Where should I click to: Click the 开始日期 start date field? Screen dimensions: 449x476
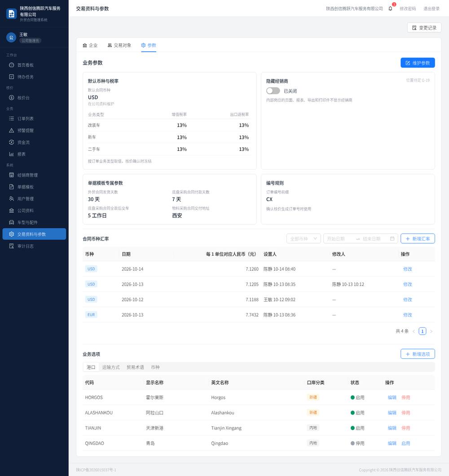(339, 238)
